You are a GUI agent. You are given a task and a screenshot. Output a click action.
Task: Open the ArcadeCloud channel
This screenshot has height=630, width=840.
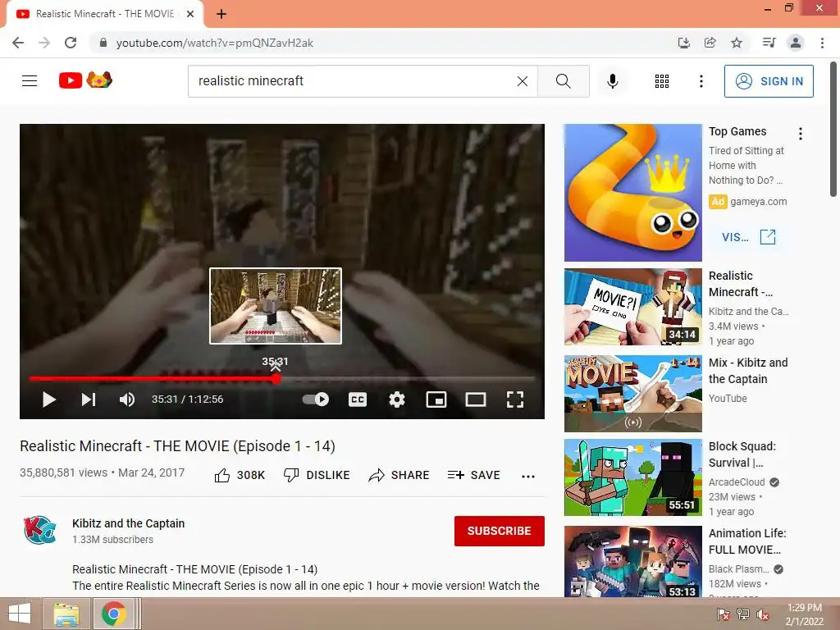click(737, 482)
